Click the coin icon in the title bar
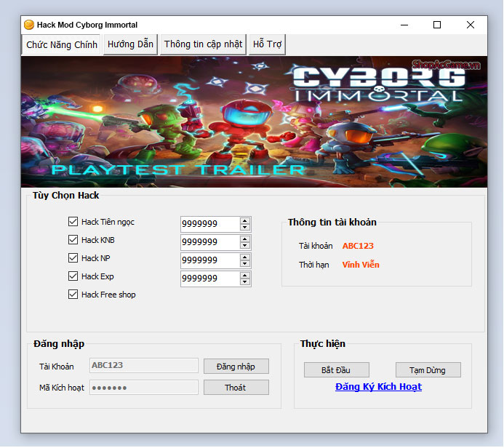 click(x=29, y=25)
